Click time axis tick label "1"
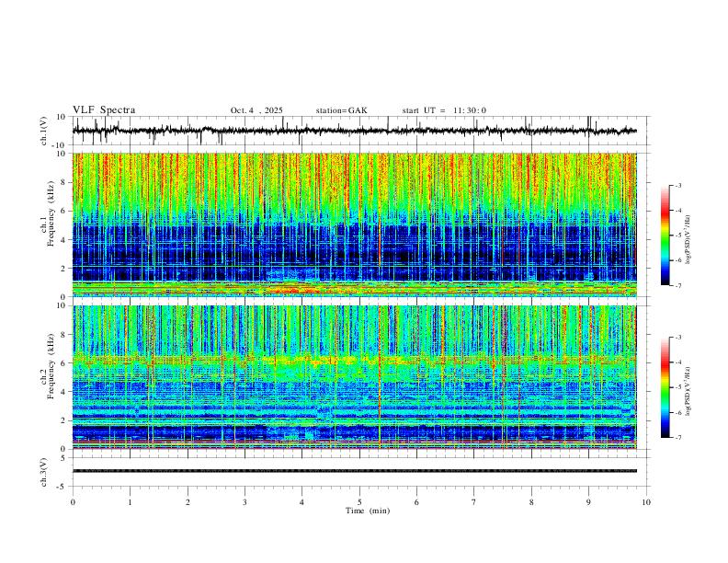 point(130,502)
